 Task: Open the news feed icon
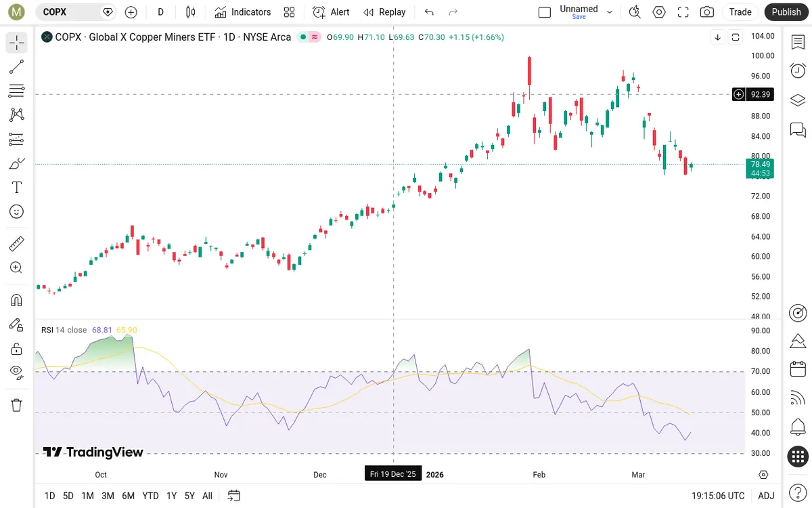[798, 398]
